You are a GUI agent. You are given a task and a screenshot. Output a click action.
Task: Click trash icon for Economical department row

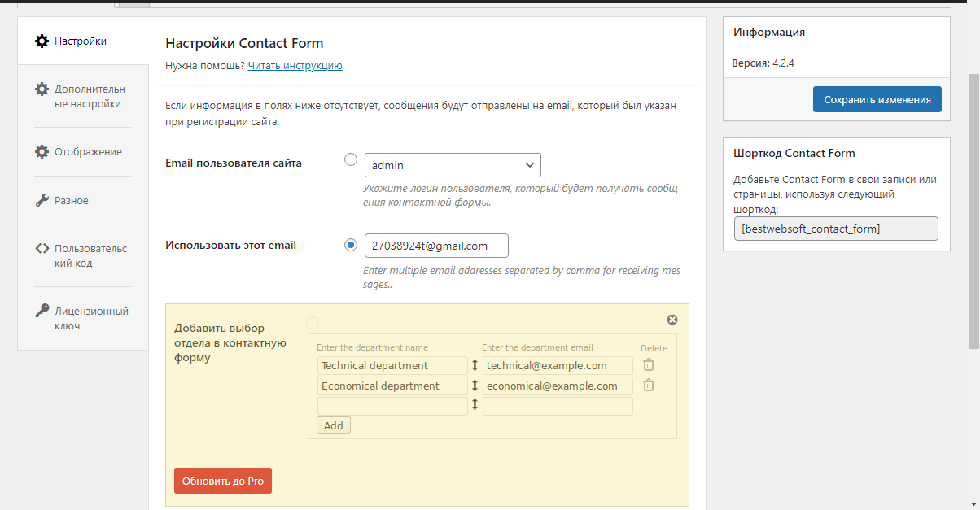point(649,386)
